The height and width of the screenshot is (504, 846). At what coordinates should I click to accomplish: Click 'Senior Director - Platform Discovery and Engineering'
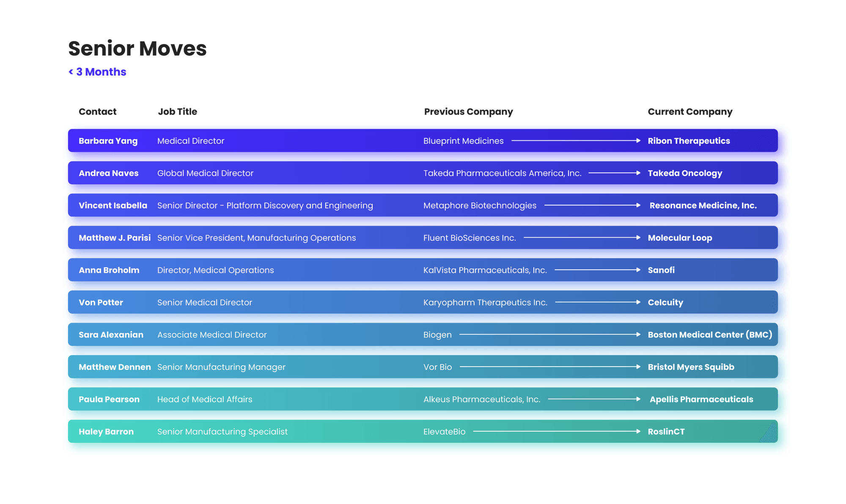(265, 205)
